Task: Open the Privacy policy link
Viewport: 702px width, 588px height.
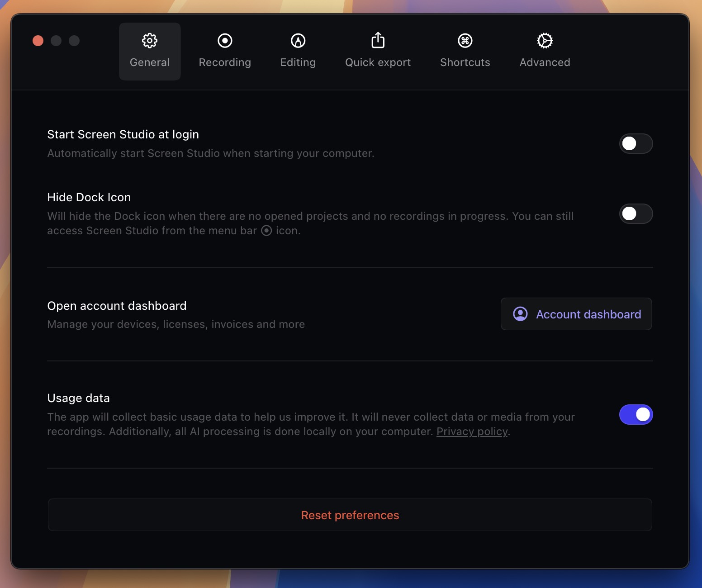Action: point(472,432)
